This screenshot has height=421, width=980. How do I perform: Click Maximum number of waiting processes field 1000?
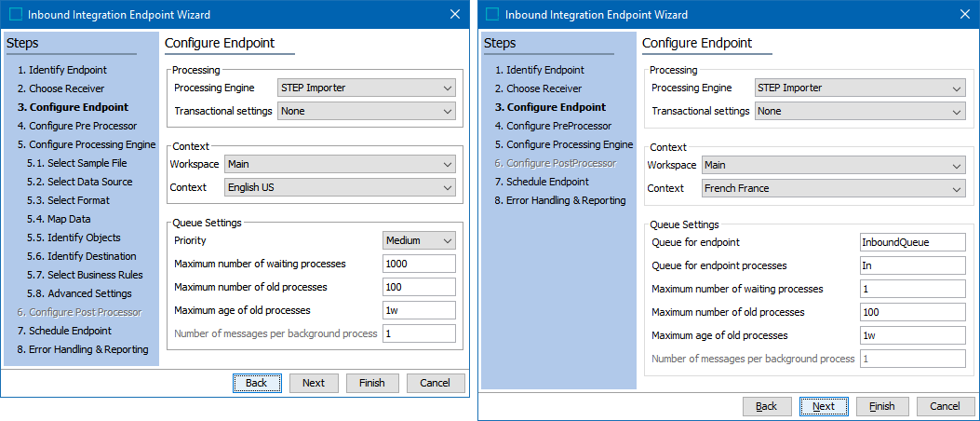click(420, 264)
